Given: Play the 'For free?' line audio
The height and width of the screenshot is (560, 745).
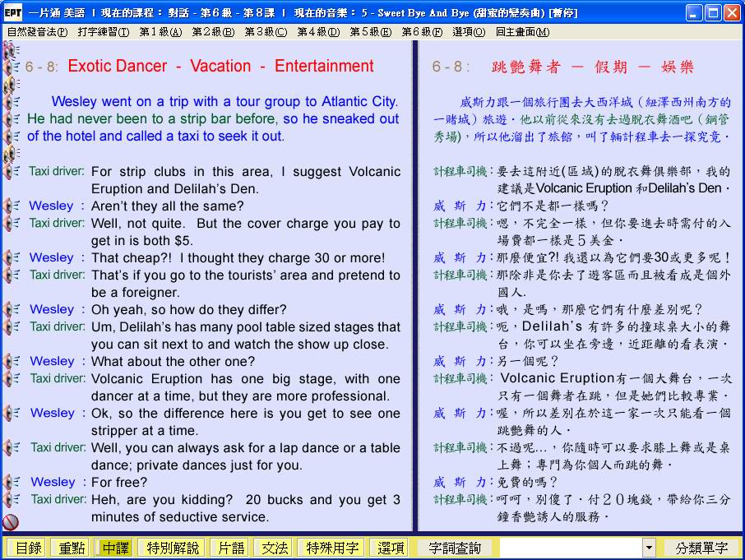Looking at the screenshot, I should click(11, 482).
